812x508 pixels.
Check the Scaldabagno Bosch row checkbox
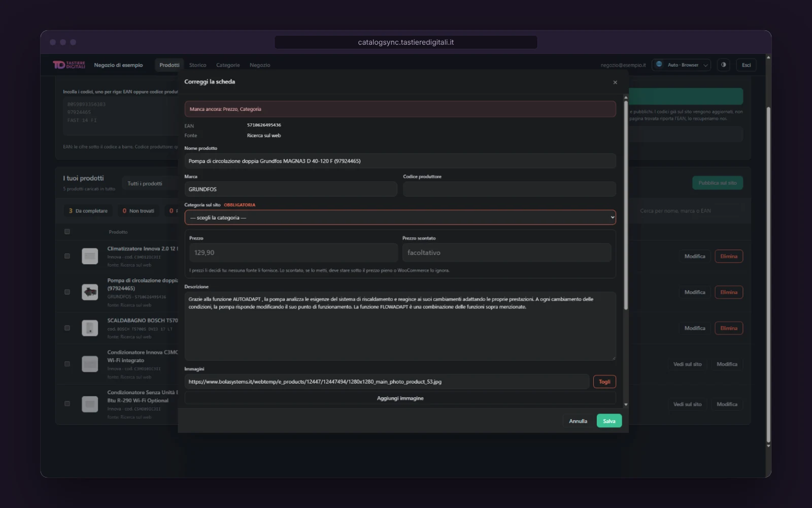pos(67,328)
